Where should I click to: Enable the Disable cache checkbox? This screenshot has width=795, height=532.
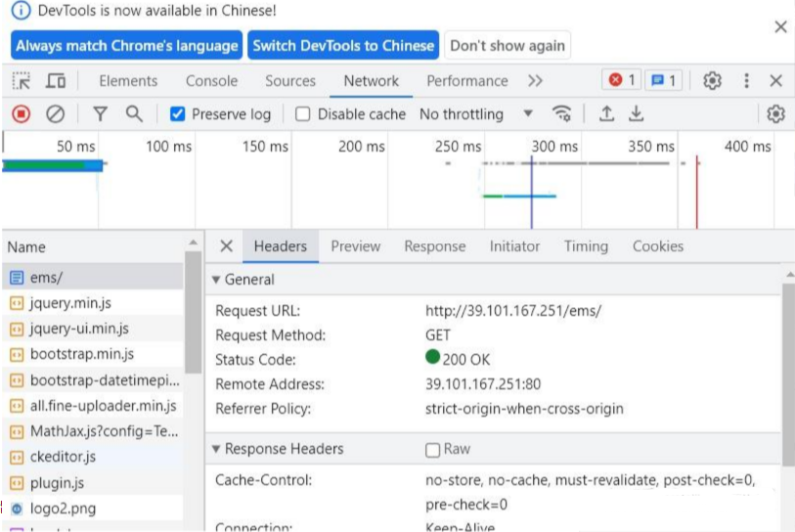[x=303, y=114]
